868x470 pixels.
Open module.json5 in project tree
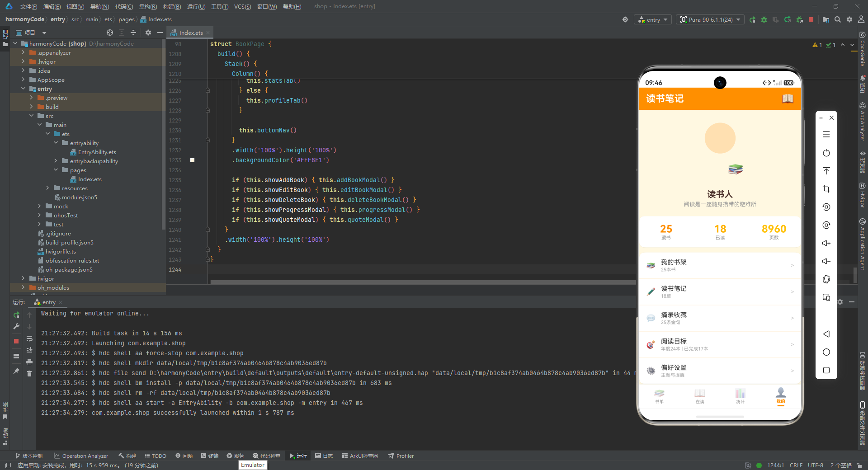pyautogui.click(x=79, y=197)
